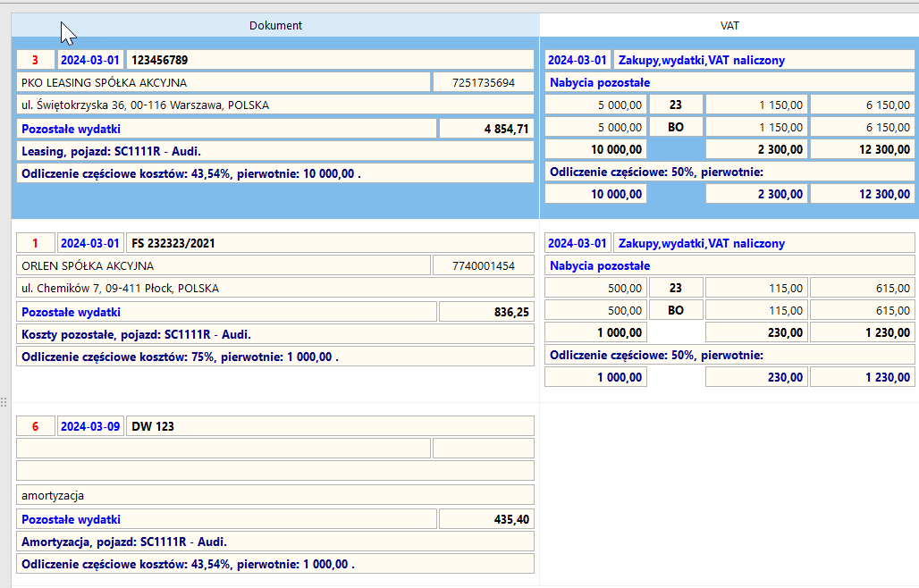
Task: Select document number 123456789 field
Action: [x=330, y=60]
